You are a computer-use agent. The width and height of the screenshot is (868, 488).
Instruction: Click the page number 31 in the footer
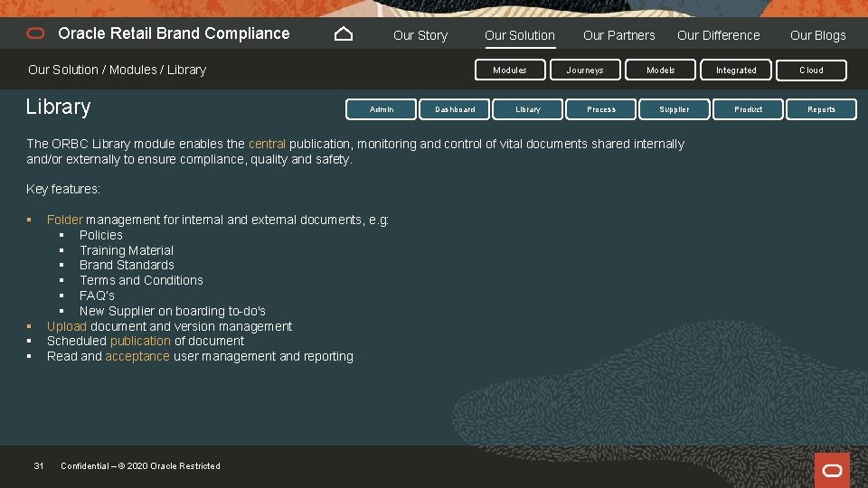39,466
